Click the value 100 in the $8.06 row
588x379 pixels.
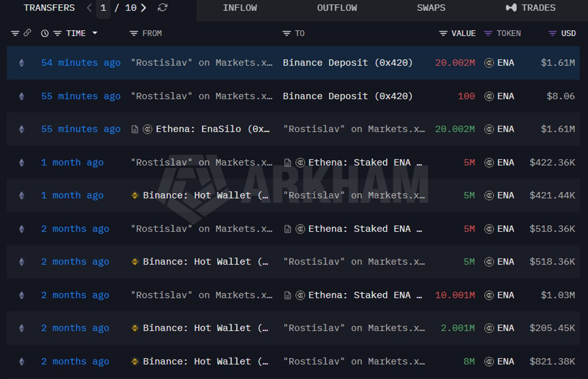(x=466, y=96)
